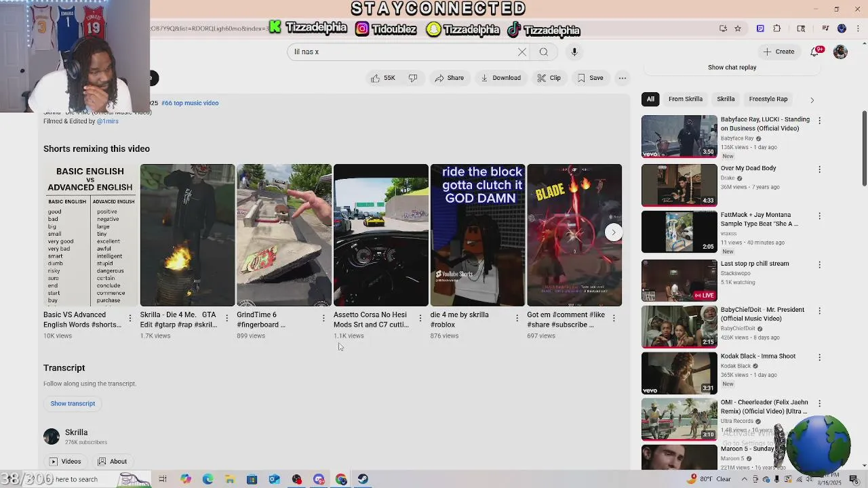Open more options for GTA Edit short
The image size is (868, 488).
point(226,318)
